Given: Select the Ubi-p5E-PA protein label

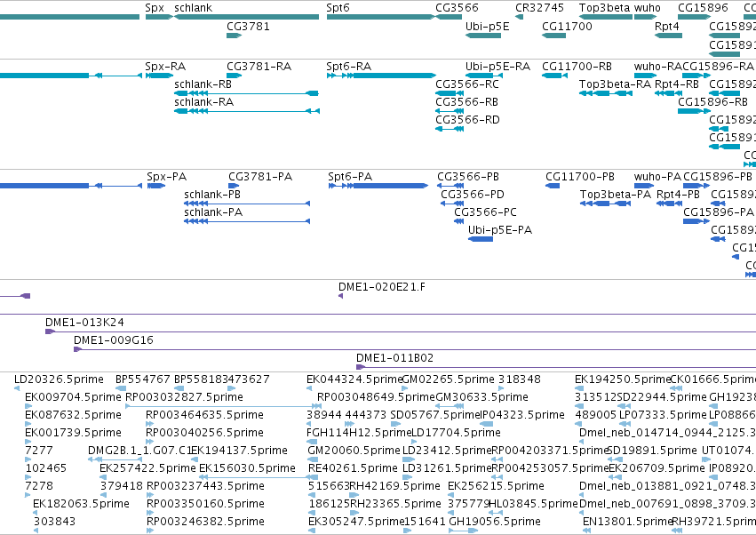Looking at the screenshot, I should tap(500, 230).
